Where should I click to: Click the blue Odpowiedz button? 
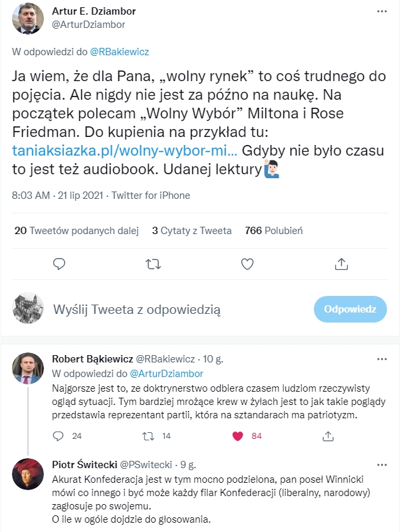350,309
